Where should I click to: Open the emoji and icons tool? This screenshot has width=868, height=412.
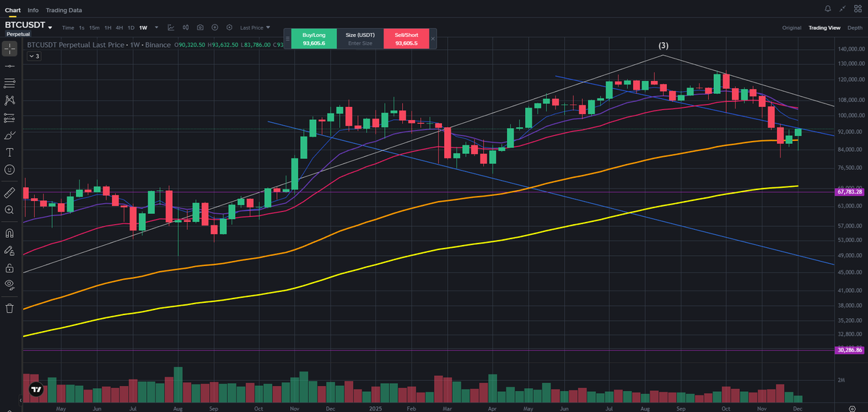point(9,170)
